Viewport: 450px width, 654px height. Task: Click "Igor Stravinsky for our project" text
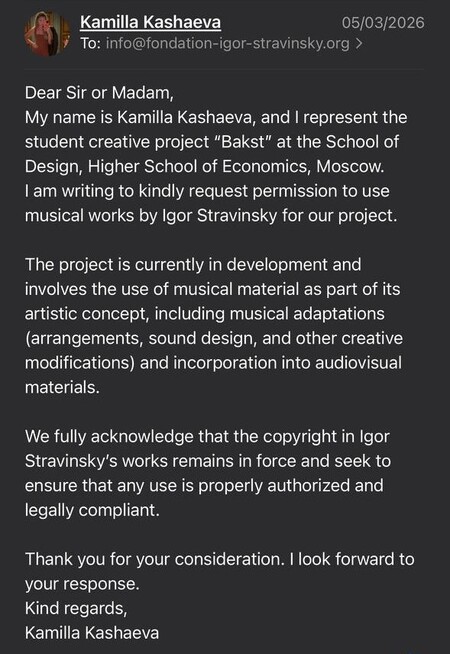(277, 216)
